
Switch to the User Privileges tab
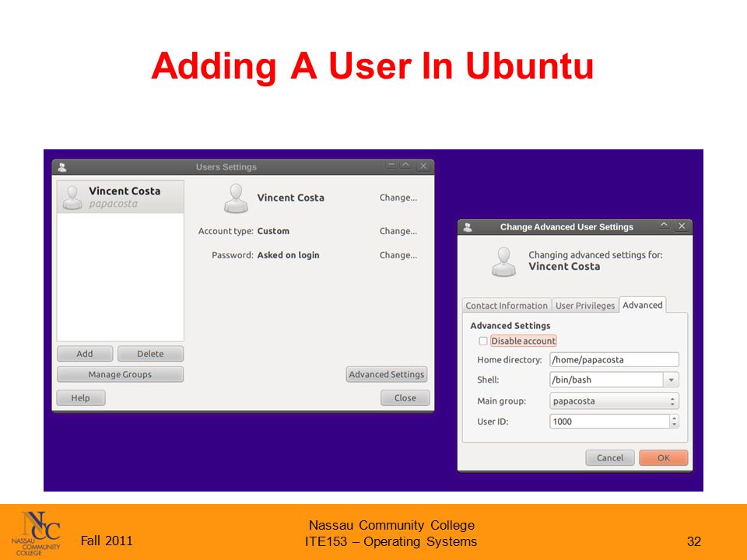585,306
